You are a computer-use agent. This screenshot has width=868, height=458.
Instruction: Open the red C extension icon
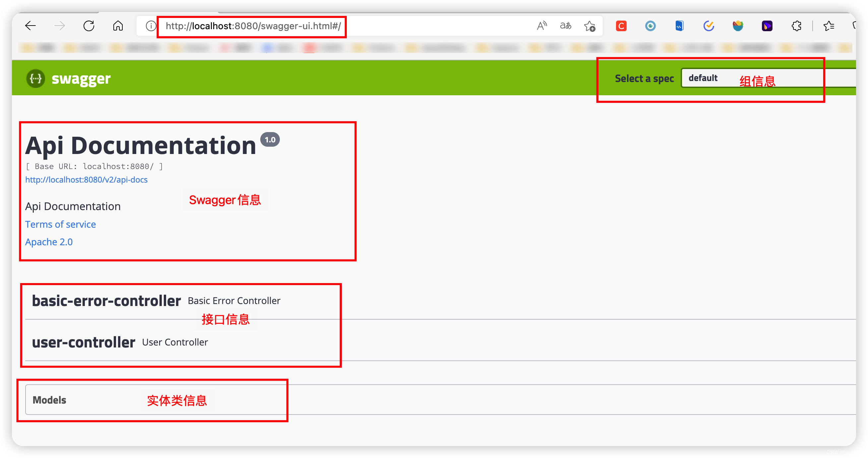[621, 26]
